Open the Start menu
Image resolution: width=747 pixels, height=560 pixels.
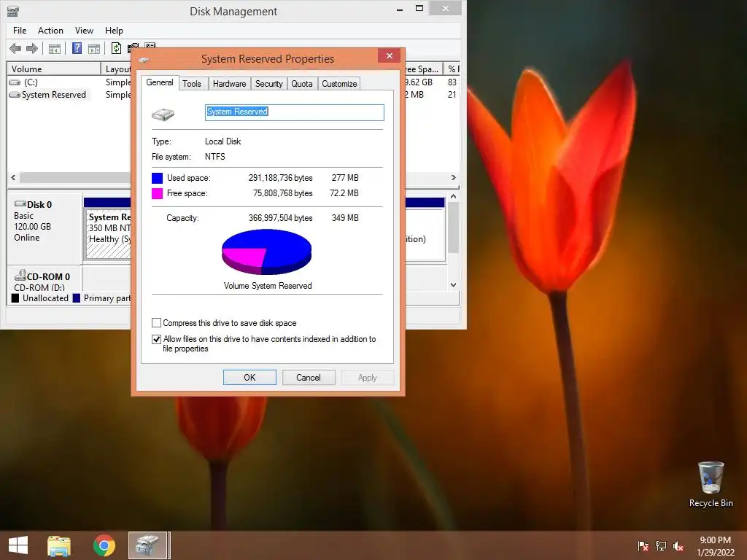18,545
